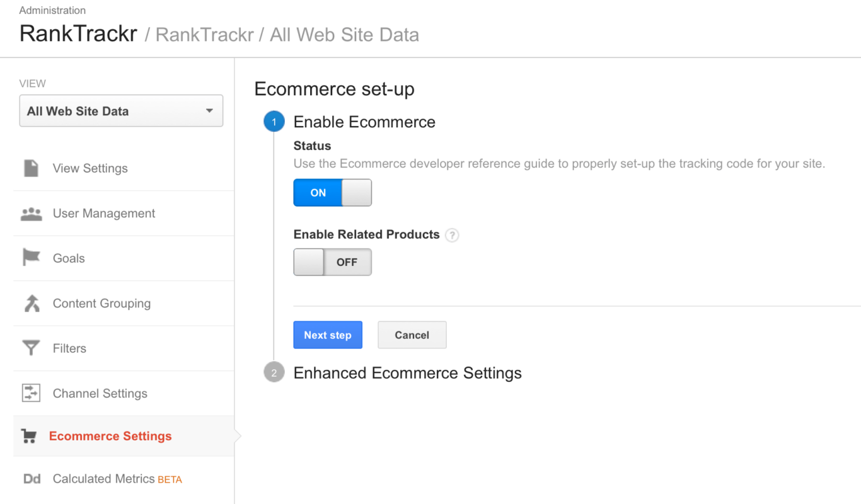861x504 pixels.
Task: Select step 1 Enable Ecommerce heading
Action: pyautogui.click(x=364, y=122)
